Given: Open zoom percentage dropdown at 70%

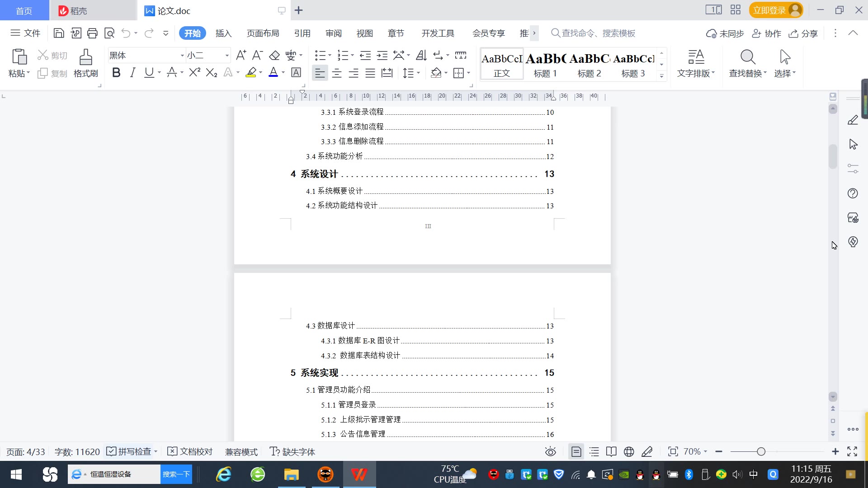Looking at the screenshot, I should (695, 451).
